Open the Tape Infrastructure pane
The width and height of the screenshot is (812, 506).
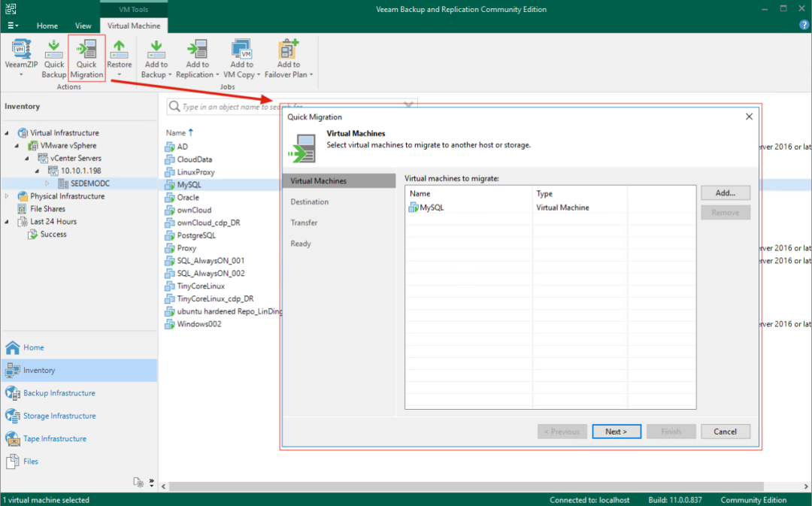79,438
